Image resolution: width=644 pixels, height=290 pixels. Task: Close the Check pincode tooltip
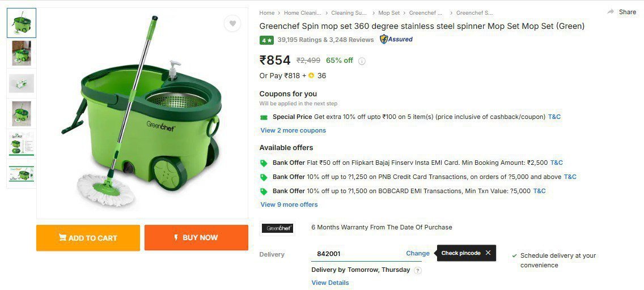[488, 253]
